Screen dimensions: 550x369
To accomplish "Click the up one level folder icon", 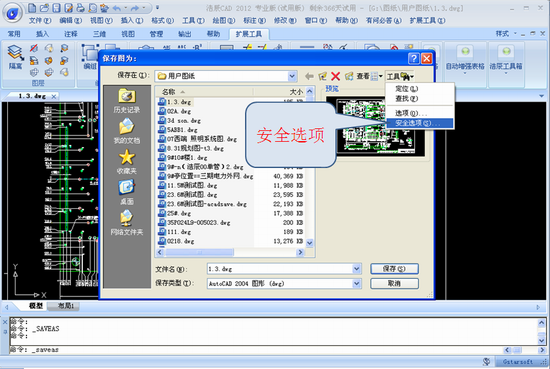I will pyautogui.click(x=322, y=76).
